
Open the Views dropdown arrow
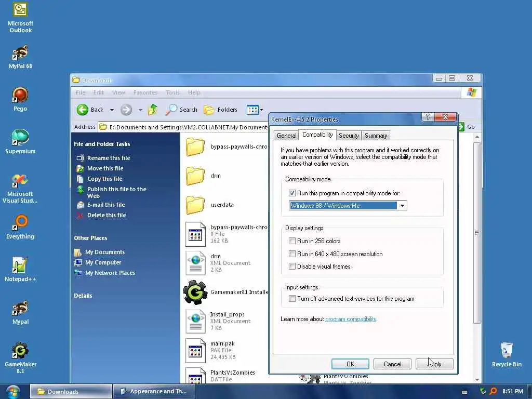(261, 110)
